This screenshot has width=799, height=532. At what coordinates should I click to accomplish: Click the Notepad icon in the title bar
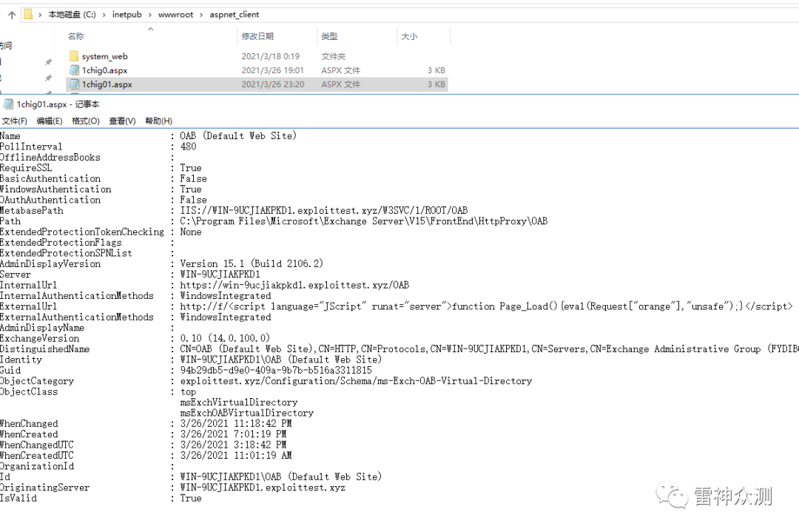(7, 104)
